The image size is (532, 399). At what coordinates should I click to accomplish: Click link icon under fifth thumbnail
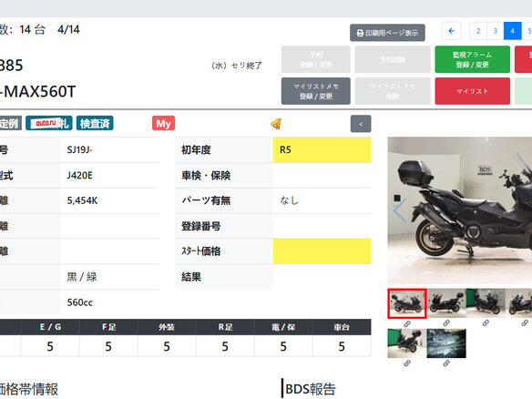click(407, 363)
